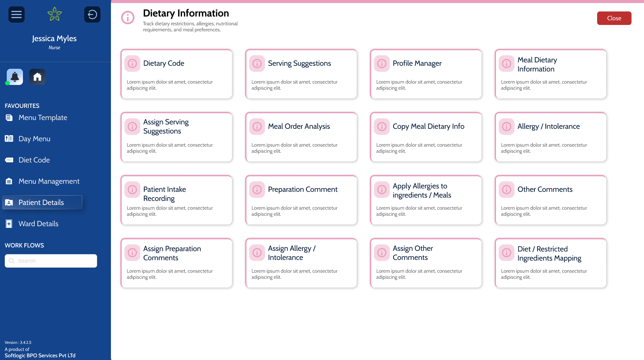The image size is (644, 360).
Task: Click the Dietary Code card info icon
Action: coord(133,63)
